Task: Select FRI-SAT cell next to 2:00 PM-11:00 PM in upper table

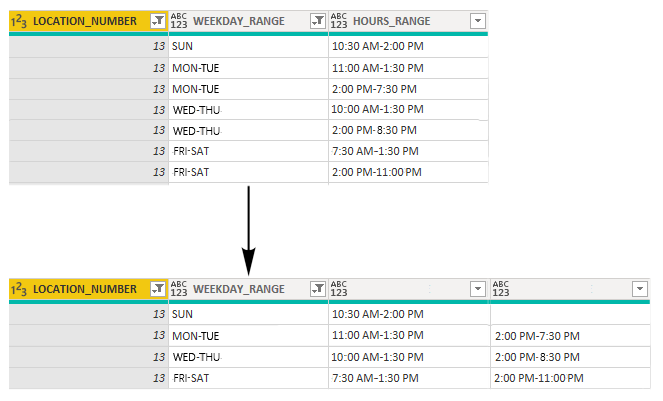Action: pos(249,172)
